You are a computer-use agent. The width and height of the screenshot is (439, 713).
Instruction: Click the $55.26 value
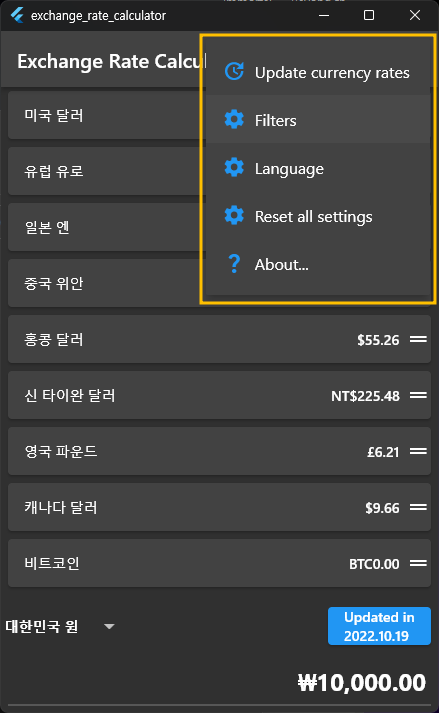(378, 340)
